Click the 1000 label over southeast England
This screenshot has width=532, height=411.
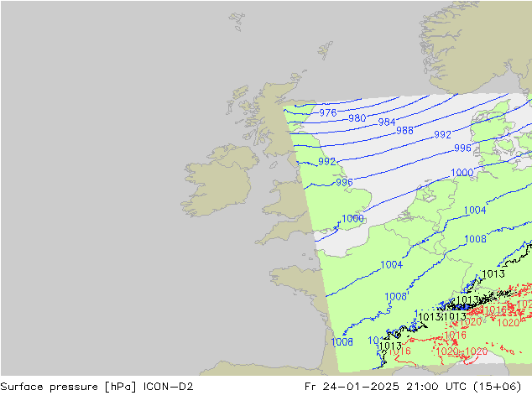coord(353,218)
